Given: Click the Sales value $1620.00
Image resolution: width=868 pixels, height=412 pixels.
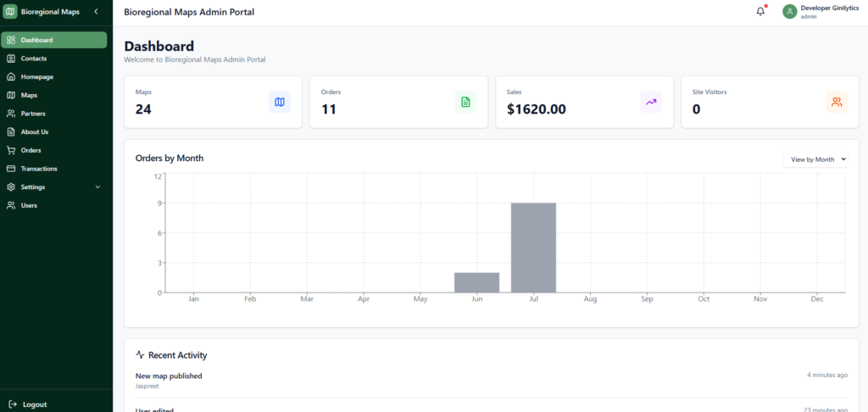Looking at the screenshot, I should pos(537,109).
